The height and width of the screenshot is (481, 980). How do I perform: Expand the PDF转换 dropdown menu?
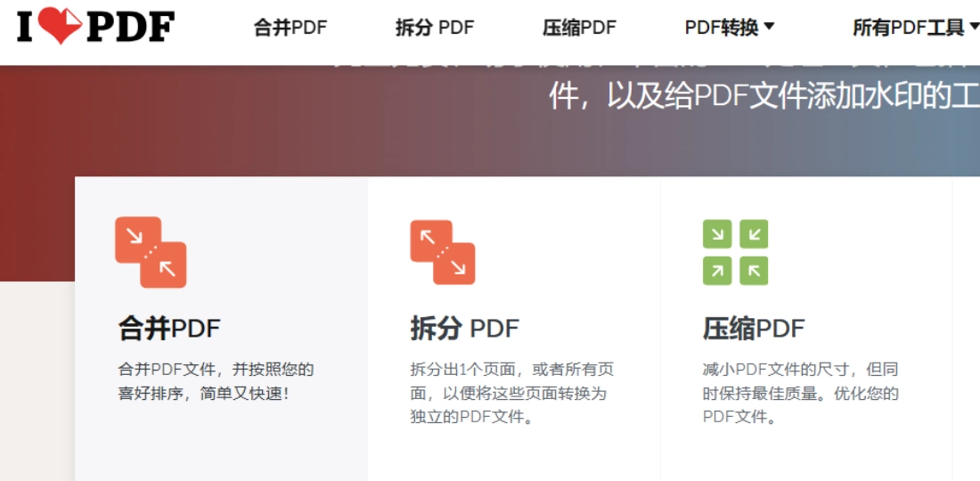730,28
